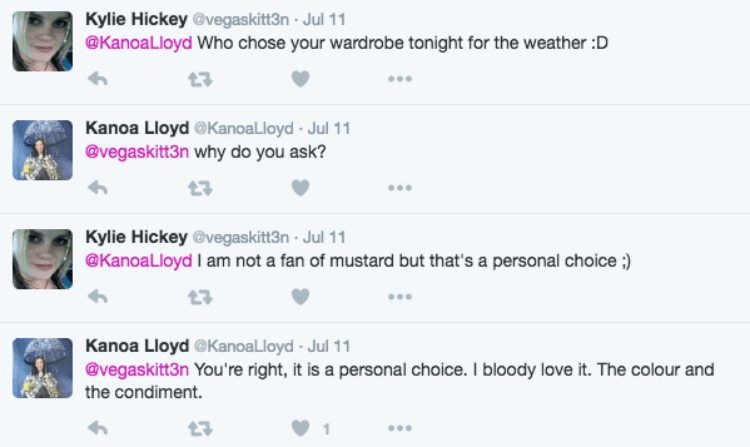The height and width of the screenshot is (447, 750).
Task: Like Kanoa's "why do you ask?" tweet
Action: [299, 187]
